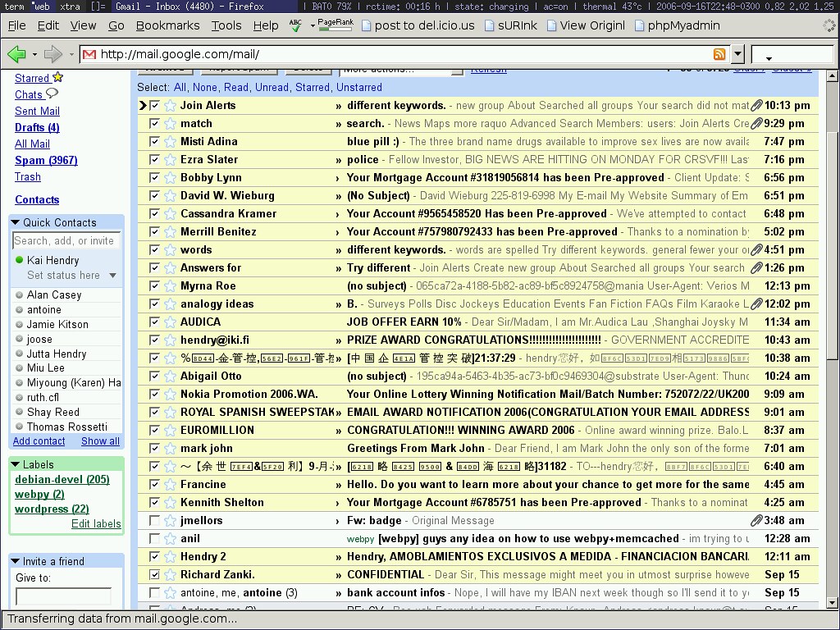Image resolution: width=840 pixels, height=630 pixels.
Task: Star the AUDICA message
Action: pos(171,322)
